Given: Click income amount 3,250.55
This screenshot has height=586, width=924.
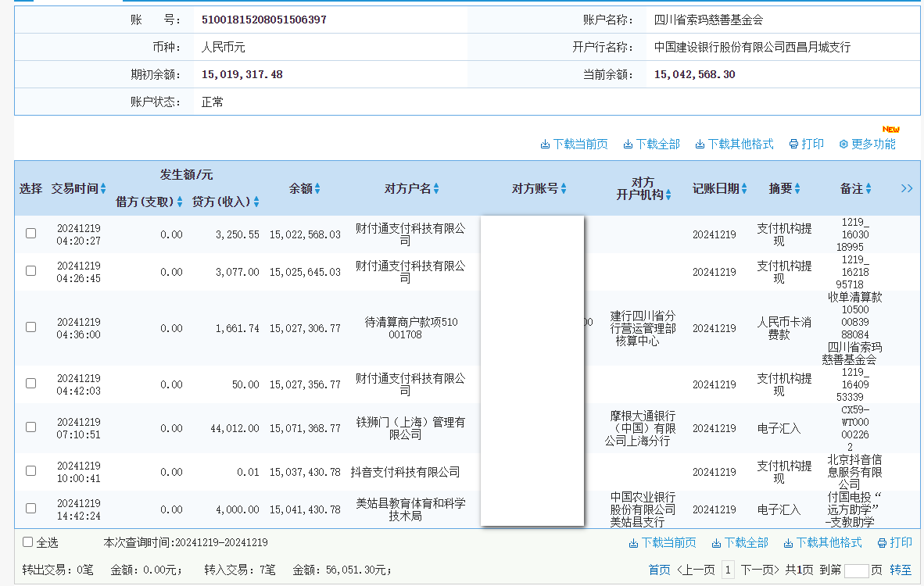Looking at the screenshot, I should (238, 235).
